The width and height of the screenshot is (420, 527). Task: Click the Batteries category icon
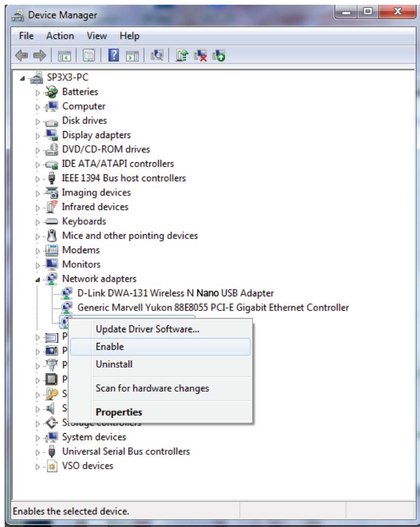click(x=51, y=91)
